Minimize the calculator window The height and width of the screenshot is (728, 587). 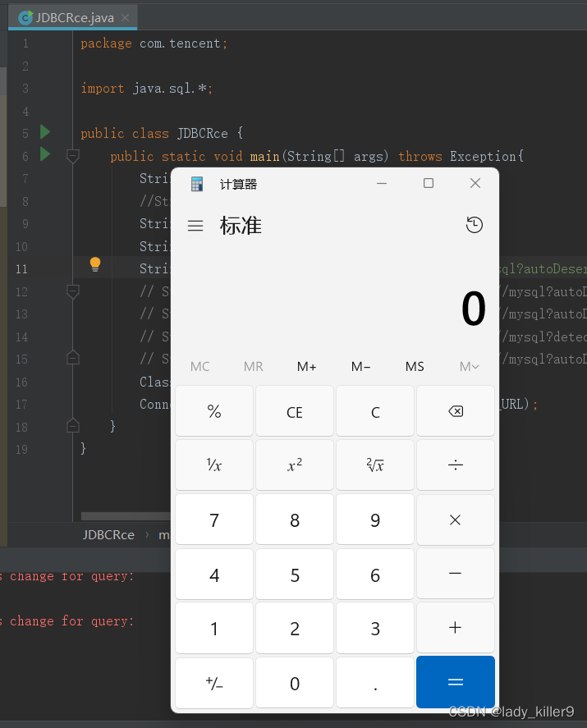[x=382, y=183]
